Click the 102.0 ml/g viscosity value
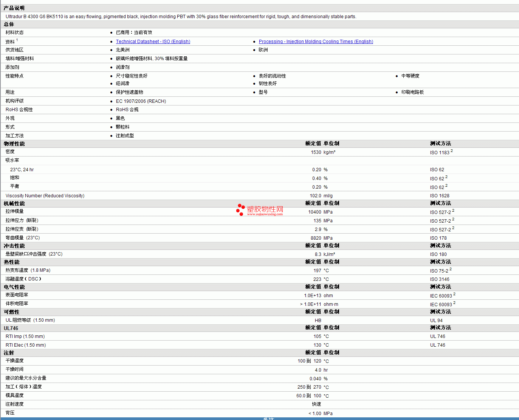The width and height of the screenshot is (519, 420). [x=321, y=196]
